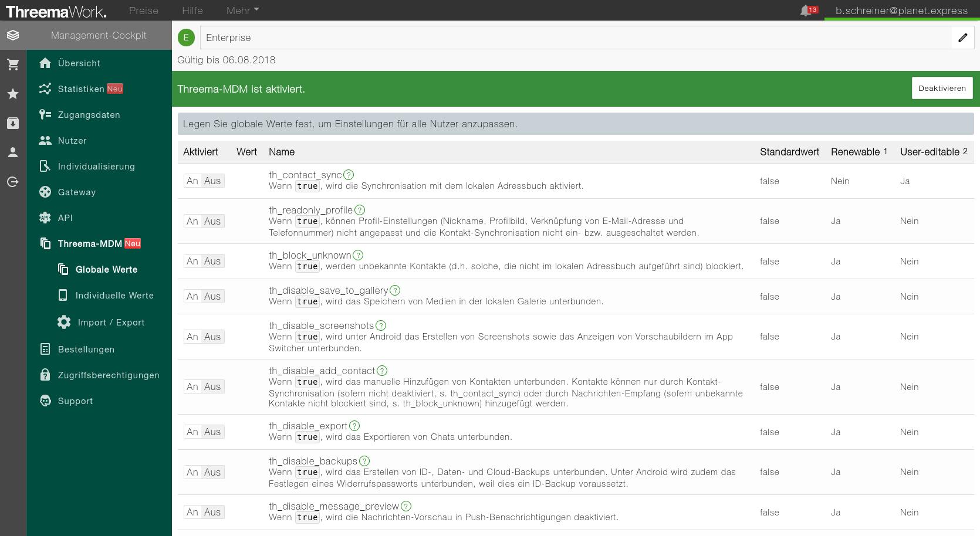The height and width of the screenshot is (536, 980).
Task: Switch th_disable_screenshots to An
Action: point(192,337)
